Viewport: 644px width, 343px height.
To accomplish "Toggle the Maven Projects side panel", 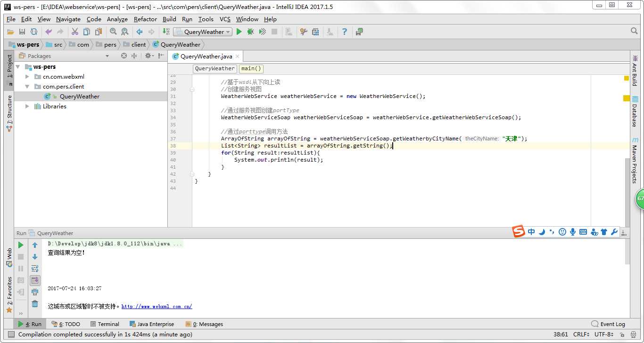I will pos(635,160).
